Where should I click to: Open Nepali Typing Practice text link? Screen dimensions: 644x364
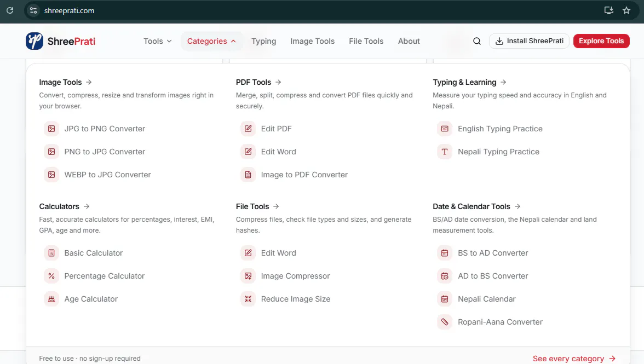(498, 152)
